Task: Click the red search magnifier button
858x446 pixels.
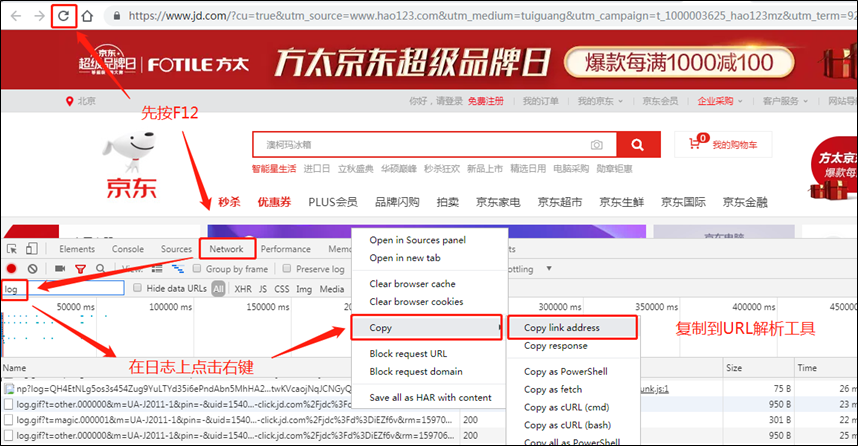Action: click(x=638, y=144)
